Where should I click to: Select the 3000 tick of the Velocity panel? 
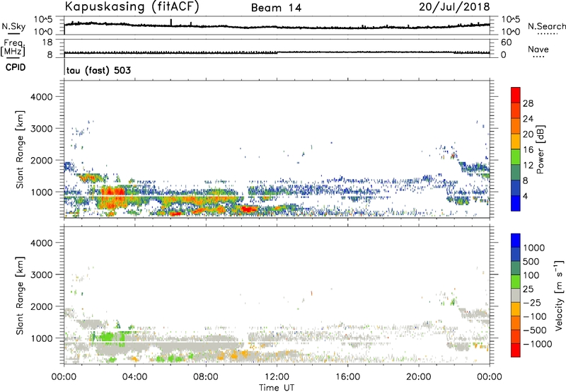tap(42, 275)
